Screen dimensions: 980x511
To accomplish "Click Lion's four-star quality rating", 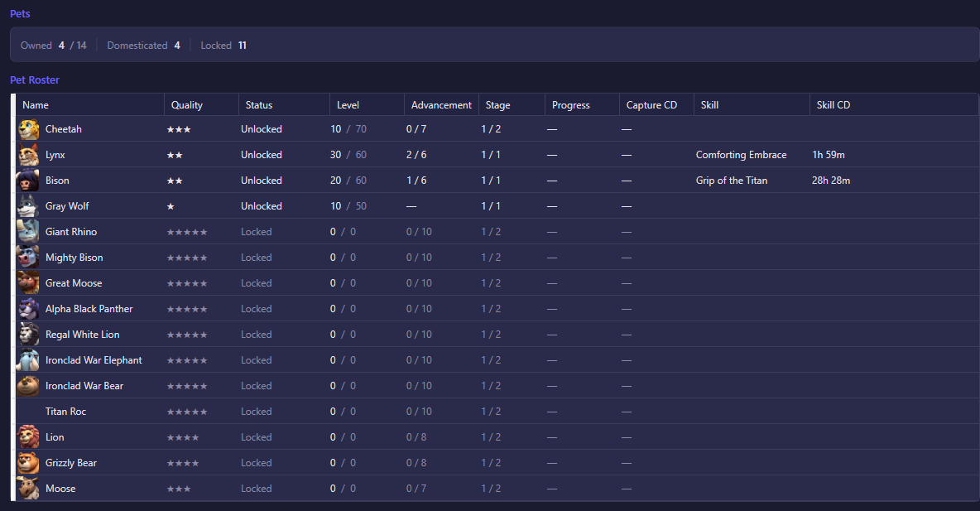I will click(x=183, y=437).
